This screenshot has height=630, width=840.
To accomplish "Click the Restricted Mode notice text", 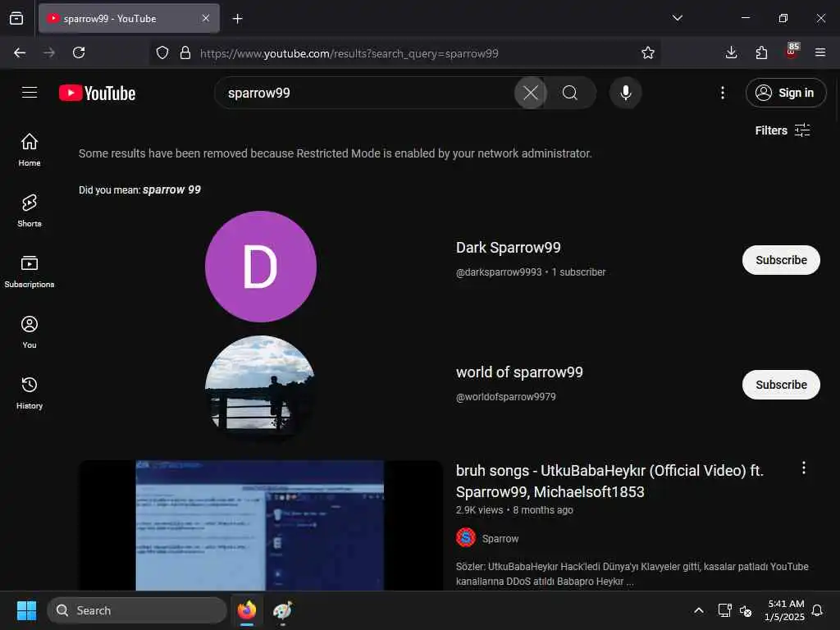I will (x=335, y=153).
